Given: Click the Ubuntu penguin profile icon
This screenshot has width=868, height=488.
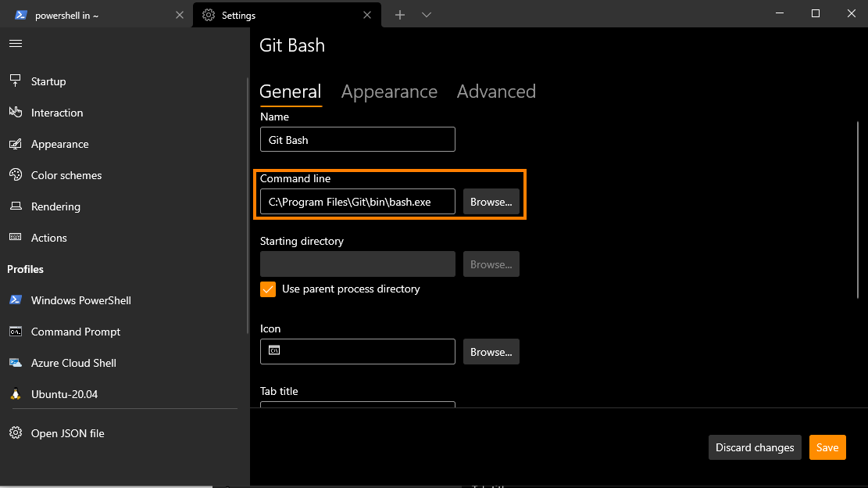Looking at the screenshot, I should [x=16, y=394].
